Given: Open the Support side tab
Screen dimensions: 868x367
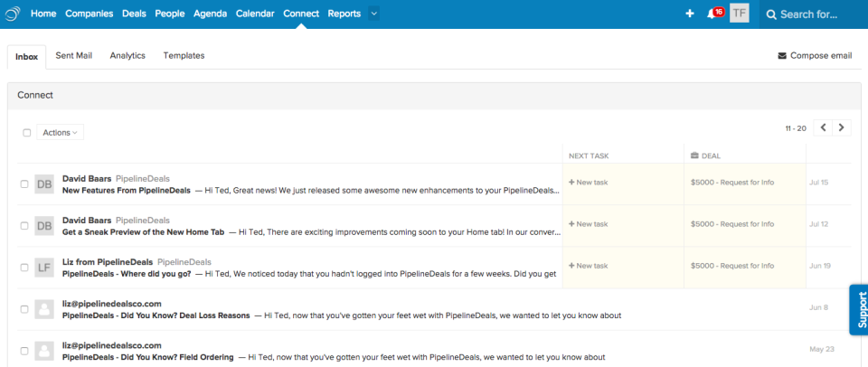Looking at the screenshot, I should point(859,310).
